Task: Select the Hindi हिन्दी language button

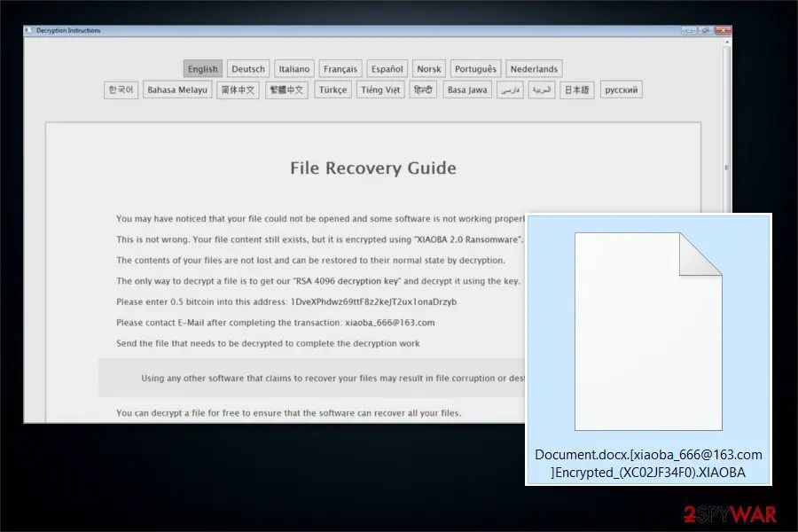Action: pos(423,90)
